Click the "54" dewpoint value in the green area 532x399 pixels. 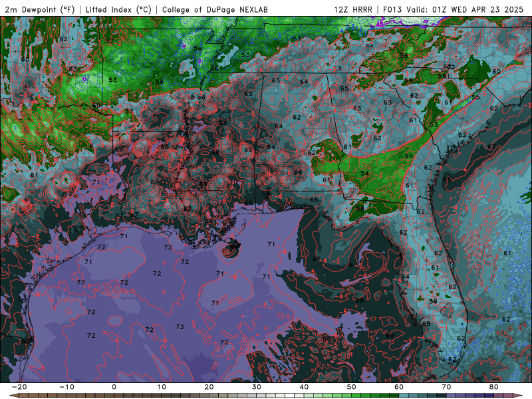(364, 174)
